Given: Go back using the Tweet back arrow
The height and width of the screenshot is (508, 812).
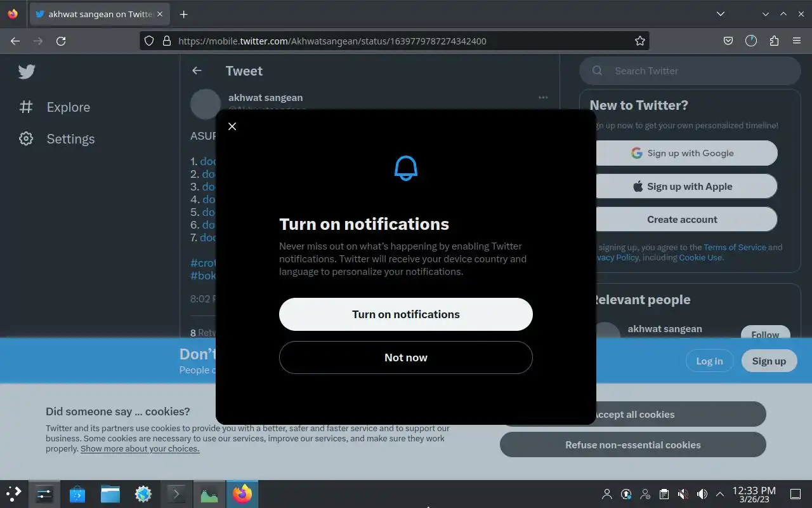Looking at the screenshot, I should click(197, 70).
